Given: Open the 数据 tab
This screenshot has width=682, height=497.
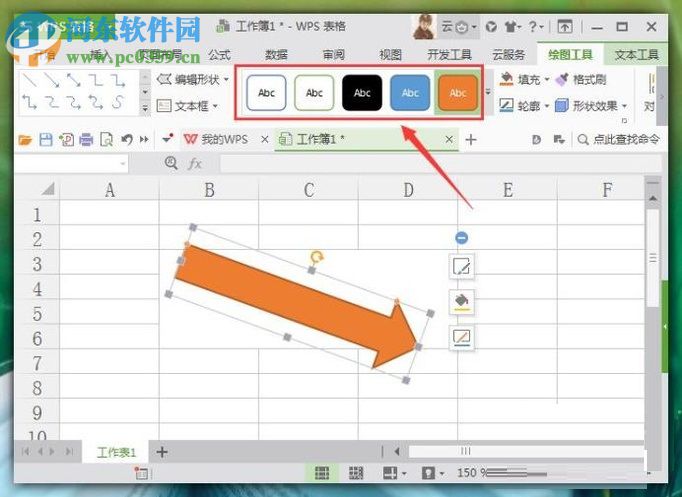Looking at the screenshot, I should 277,55.
